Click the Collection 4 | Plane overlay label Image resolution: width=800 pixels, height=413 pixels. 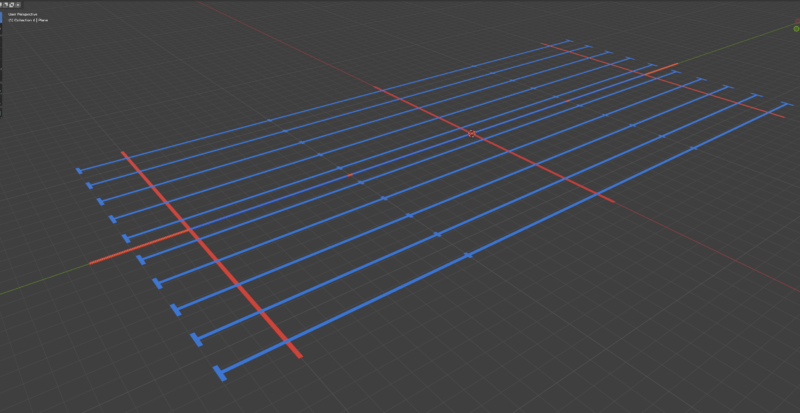coord(26,20)
